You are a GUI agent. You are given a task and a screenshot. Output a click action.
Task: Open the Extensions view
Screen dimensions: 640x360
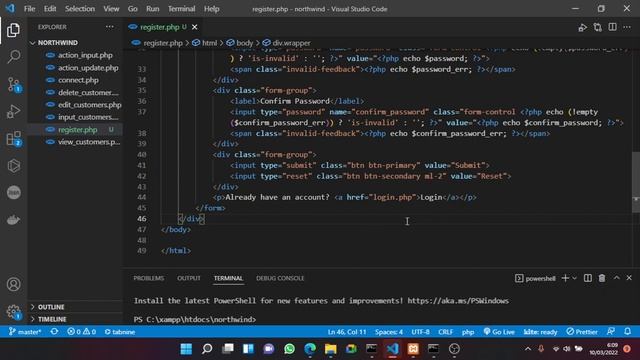[14, 139]
